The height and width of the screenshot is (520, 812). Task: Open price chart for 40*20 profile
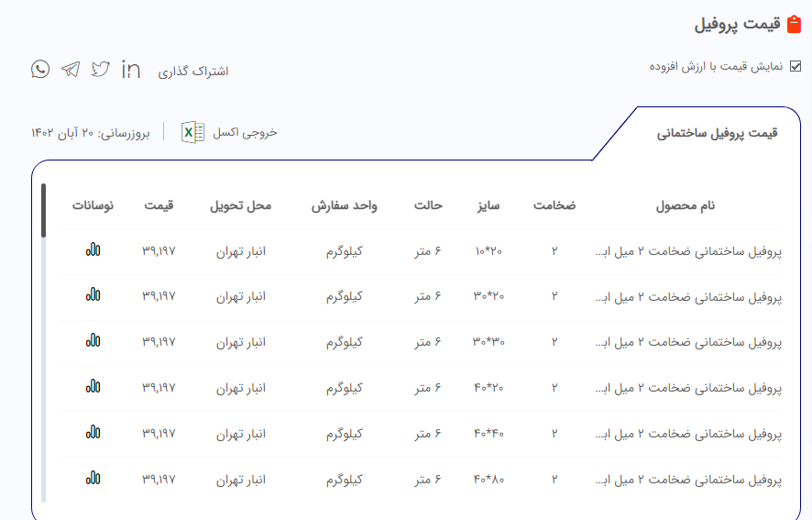coord(93,387)
